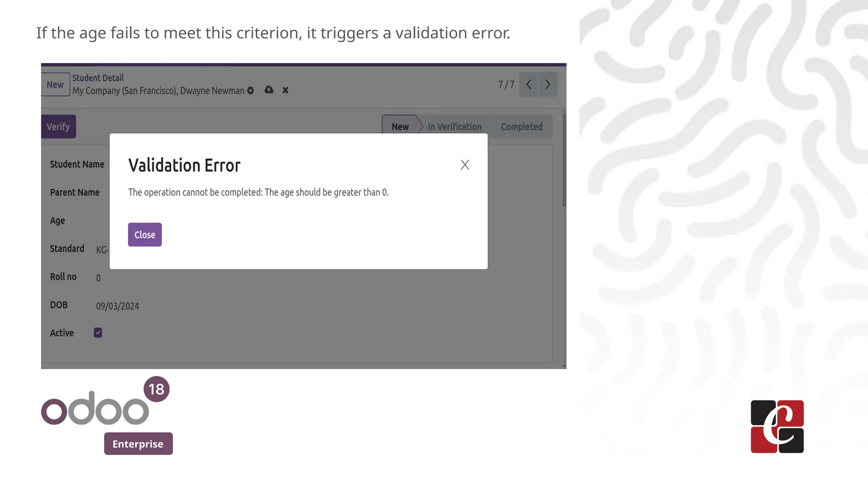Click the Roll no value 0
The image size is (868, 488).
tap(98, 278)
